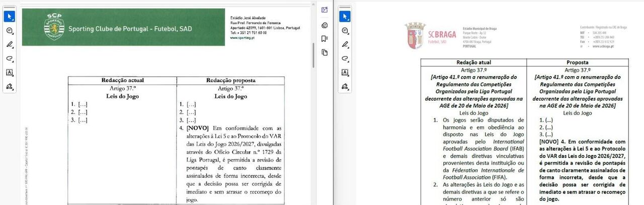Click 'Redacção actual' column header
This screenshot has width=644, height=205.
(x=122, y=81)
